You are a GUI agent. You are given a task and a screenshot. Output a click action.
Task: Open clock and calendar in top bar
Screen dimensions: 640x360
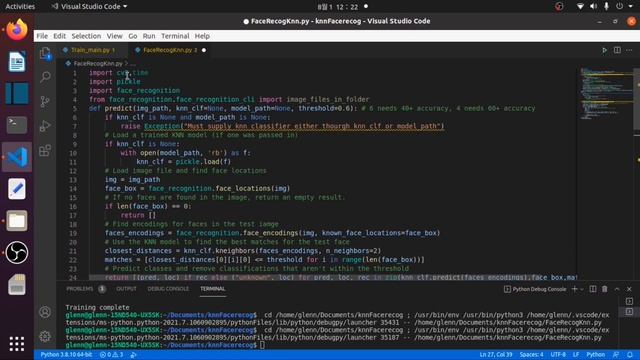[338, 7]
